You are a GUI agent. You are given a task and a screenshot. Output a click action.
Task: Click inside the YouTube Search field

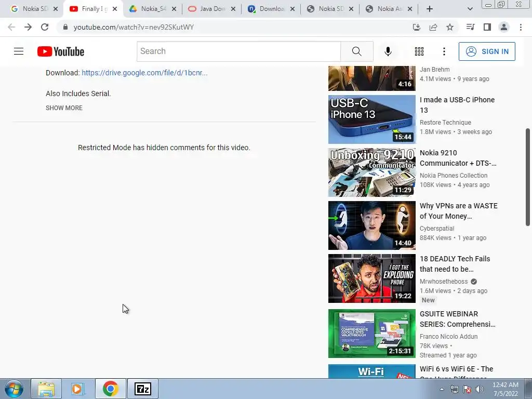pos(238,51)
